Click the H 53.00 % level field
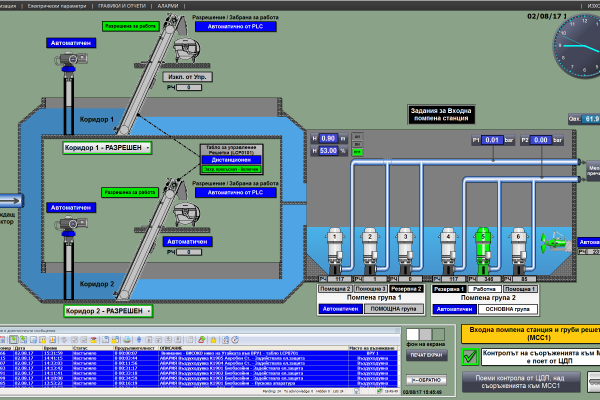 [x=328, y=150]
